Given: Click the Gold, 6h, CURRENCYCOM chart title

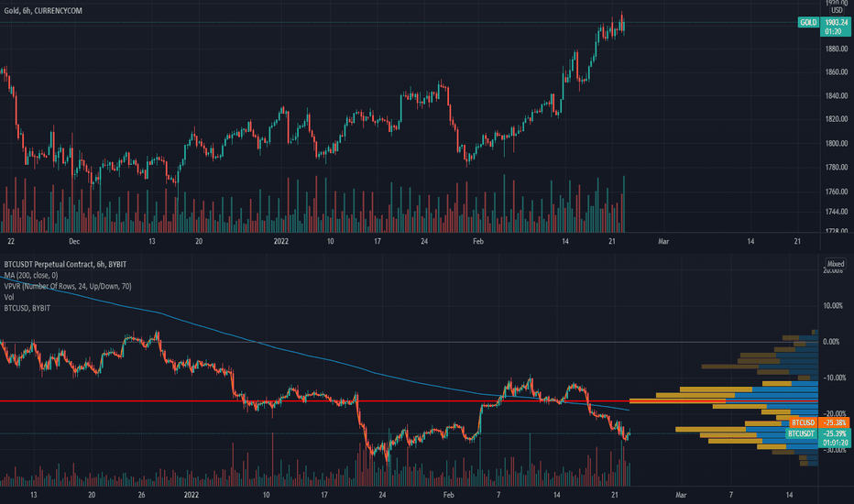Looking at the screenshot, I should [44, 8].
